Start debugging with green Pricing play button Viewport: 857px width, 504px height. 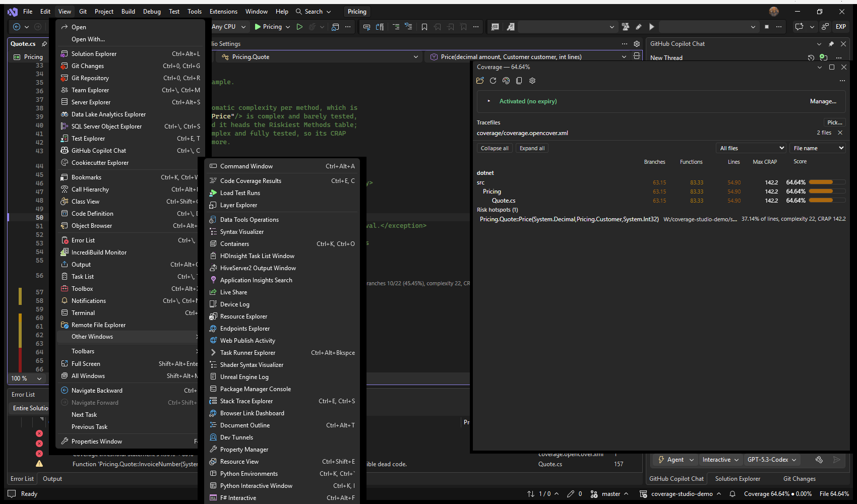pos(268,27)
